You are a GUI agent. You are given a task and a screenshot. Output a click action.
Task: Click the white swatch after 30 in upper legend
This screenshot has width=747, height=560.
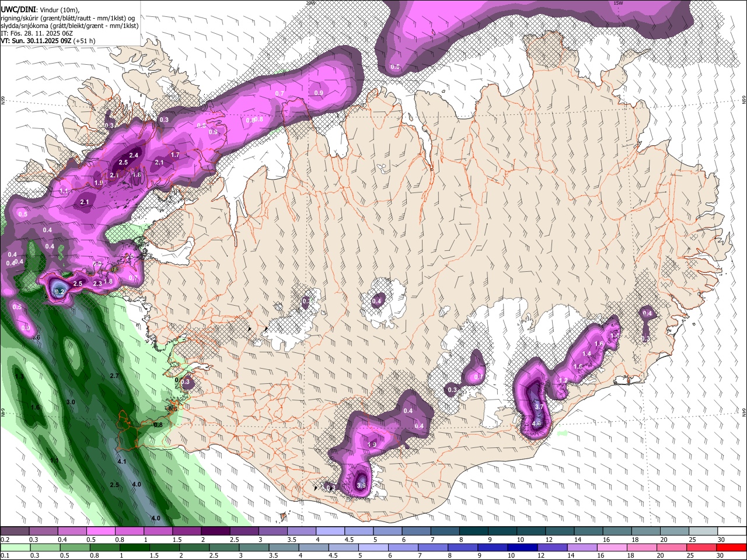[x=731, y=531]
